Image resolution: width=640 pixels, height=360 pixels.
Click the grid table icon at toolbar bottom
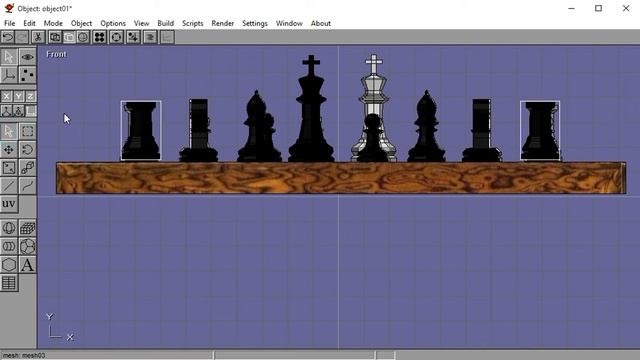pos(9,283)
